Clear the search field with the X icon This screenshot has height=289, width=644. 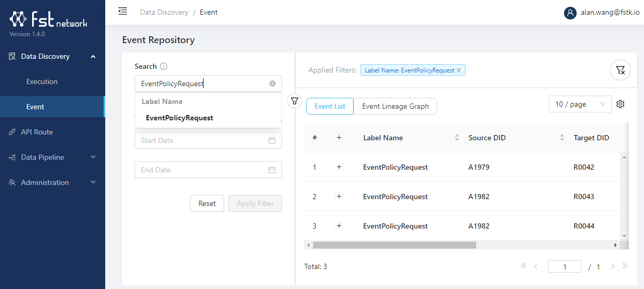pos(273,84)
